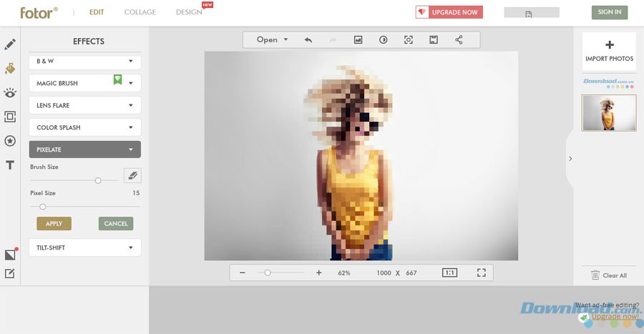The width and height of the screenshot is (644, 334).
Task: Click the Pixel Size value 15
Action: (136, 193)
